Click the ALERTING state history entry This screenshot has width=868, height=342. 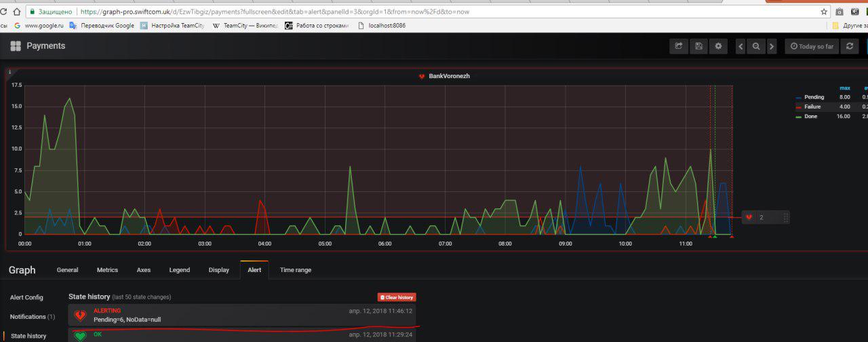coord(242,315)
